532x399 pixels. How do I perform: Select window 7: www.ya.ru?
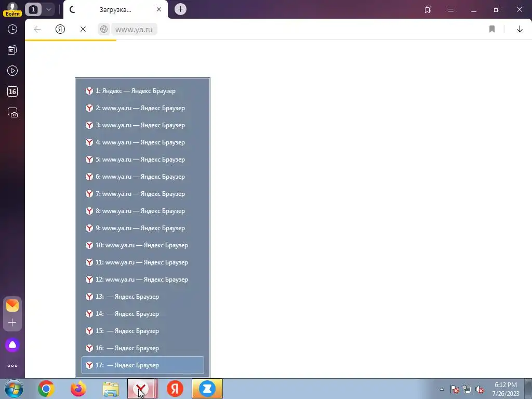(143, 194)
